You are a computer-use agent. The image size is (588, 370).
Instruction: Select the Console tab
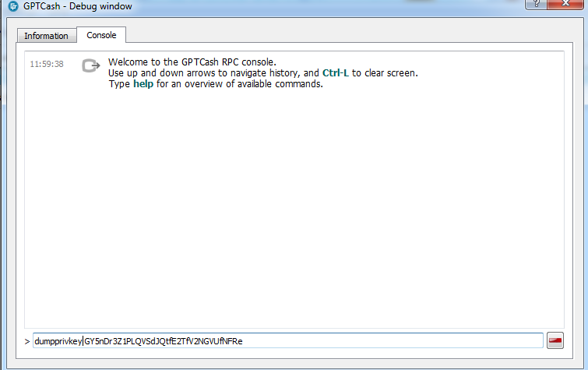coord(101,35)
